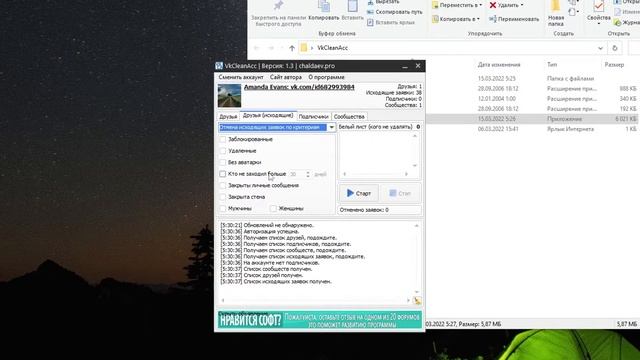Switch to the Сообщества tab
This screenshot has width=640, height=360.
click(x=349, y=117)
